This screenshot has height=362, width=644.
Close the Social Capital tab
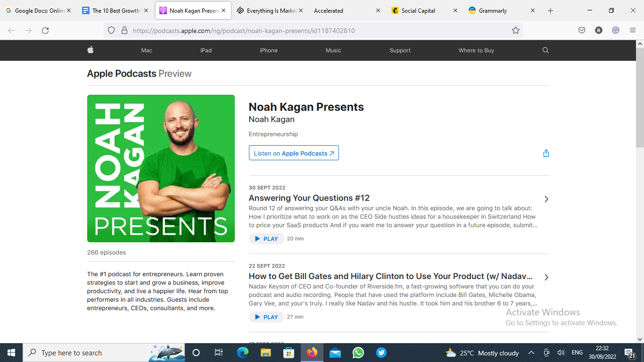(455, 10)
